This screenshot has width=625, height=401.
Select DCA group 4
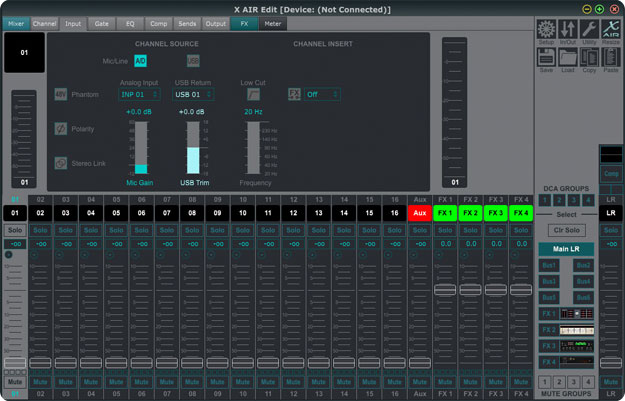pyautogui.click(x=588, y=200)
